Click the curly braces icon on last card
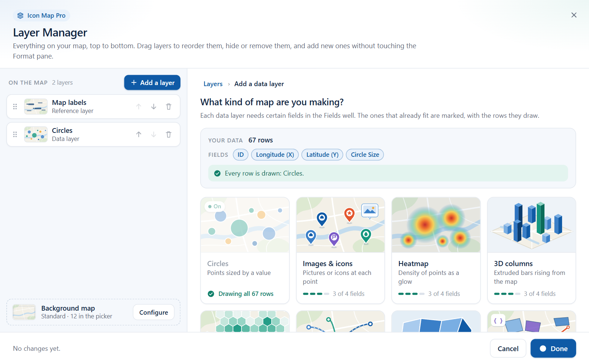Viewport: 589px width, 364px height. [x=498, y=321]
